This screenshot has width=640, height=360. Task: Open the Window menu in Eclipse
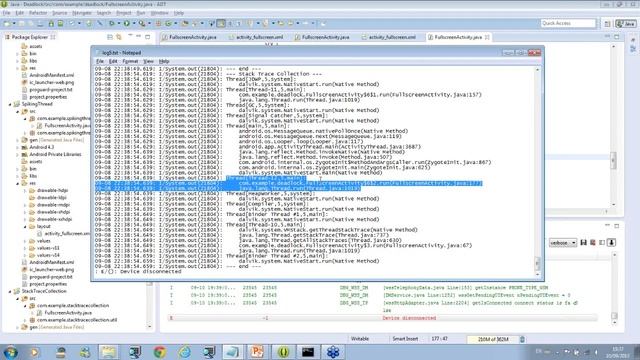pos(159,13)
